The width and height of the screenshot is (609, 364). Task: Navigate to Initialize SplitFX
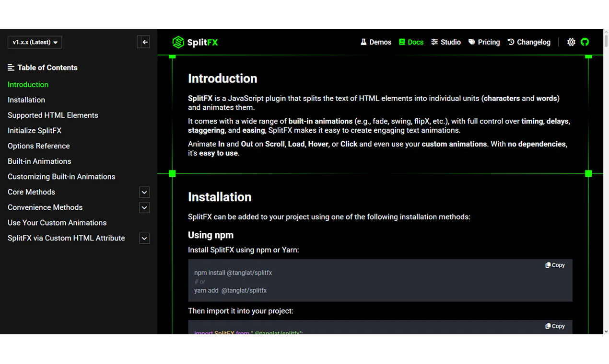[35, 131]
